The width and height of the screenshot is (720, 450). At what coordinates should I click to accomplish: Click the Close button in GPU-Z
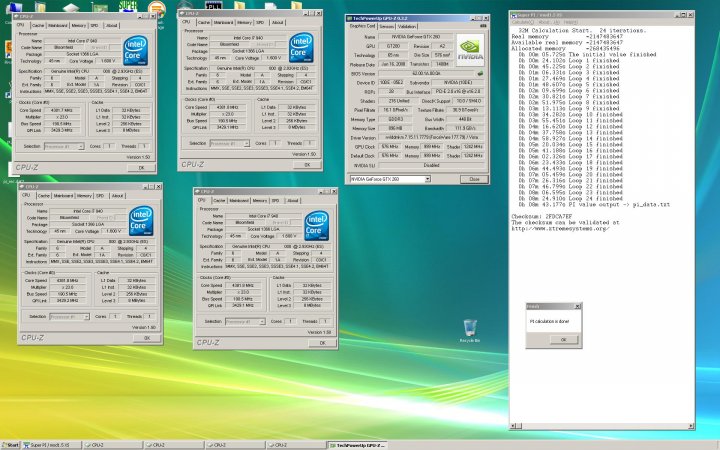point(474,179)
